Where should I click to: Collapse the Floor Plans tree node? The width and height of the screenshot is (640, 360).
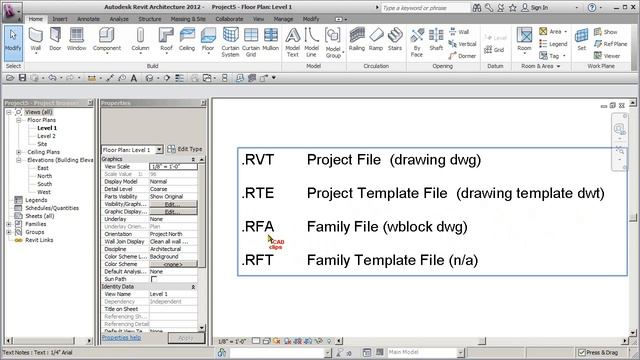(x=18, y=120)
